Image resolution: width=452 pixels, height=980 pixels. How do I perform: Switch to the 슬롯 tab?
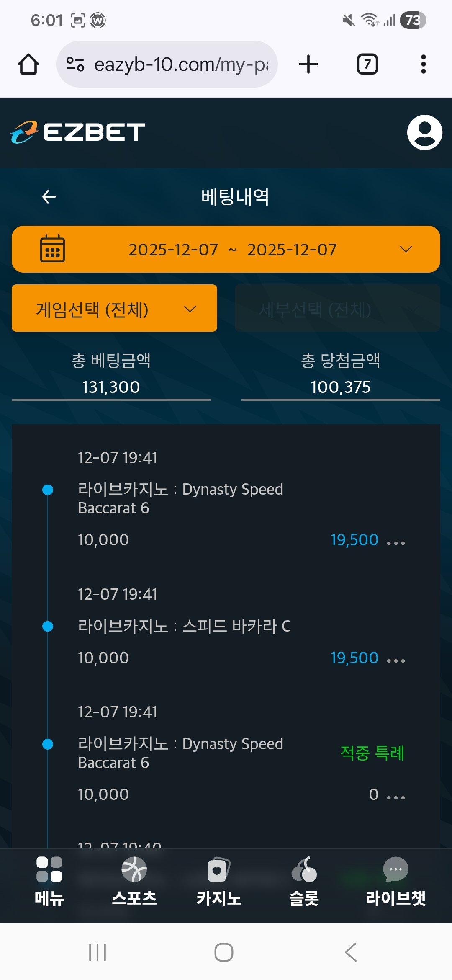click(304, 880)
